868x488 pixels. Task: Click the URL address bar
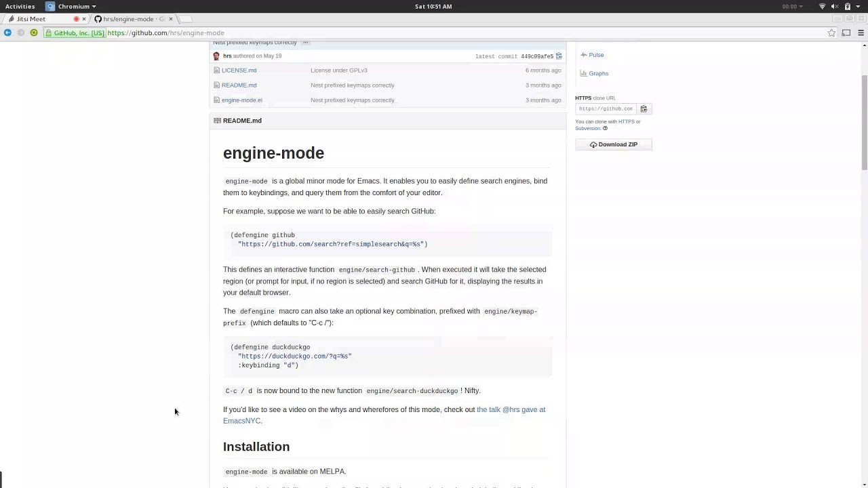pyautogui.click(x=434, y=33)
